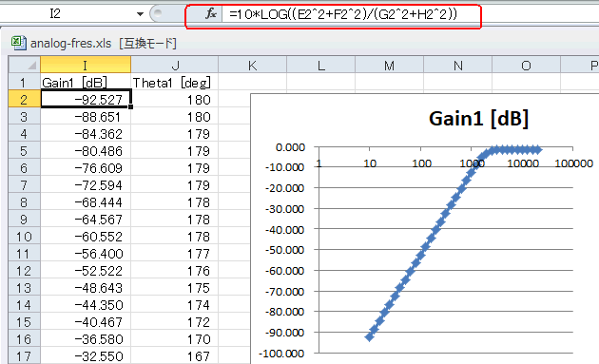Click the Gain1 [dB] chart title

(478, 118)
